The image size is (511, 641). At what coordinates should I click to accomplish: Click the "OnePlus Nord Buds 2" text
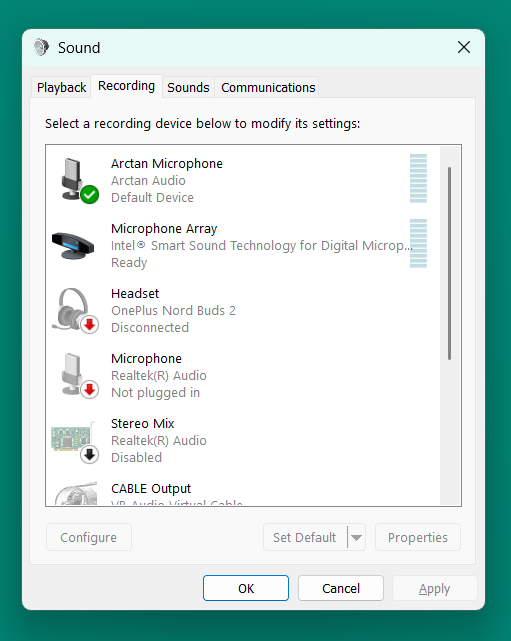(173, 311)
